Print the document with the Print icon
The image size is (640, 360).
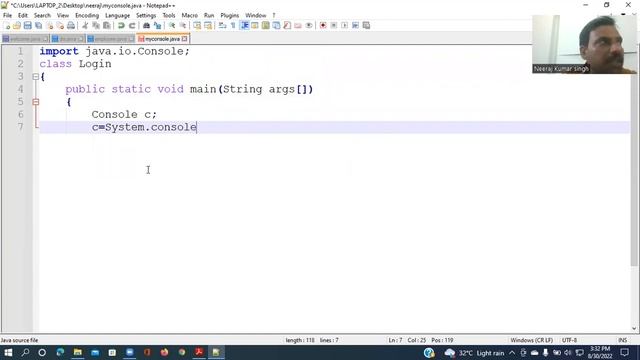(71, 26)
